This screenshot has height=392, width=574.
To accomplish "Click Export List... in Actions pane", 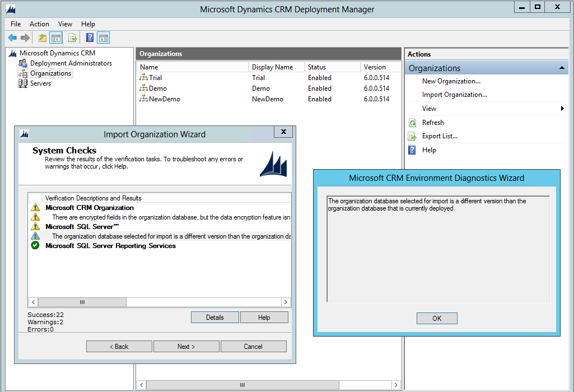I will [x=440, y=136].
